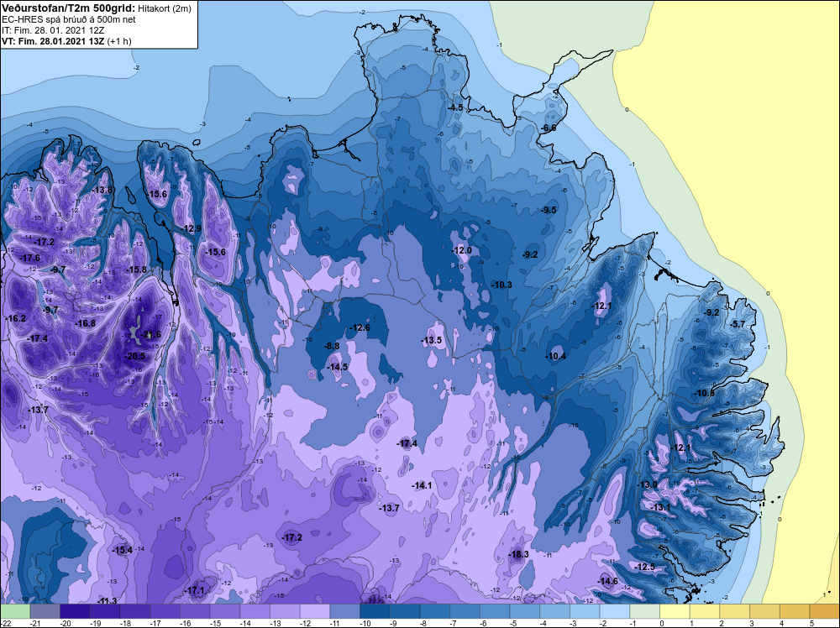The width and height of the screenshot is (840, 628).
Task: Click the -12.0 temperature label
Action: pyautogui.click(x=462, y=250)
